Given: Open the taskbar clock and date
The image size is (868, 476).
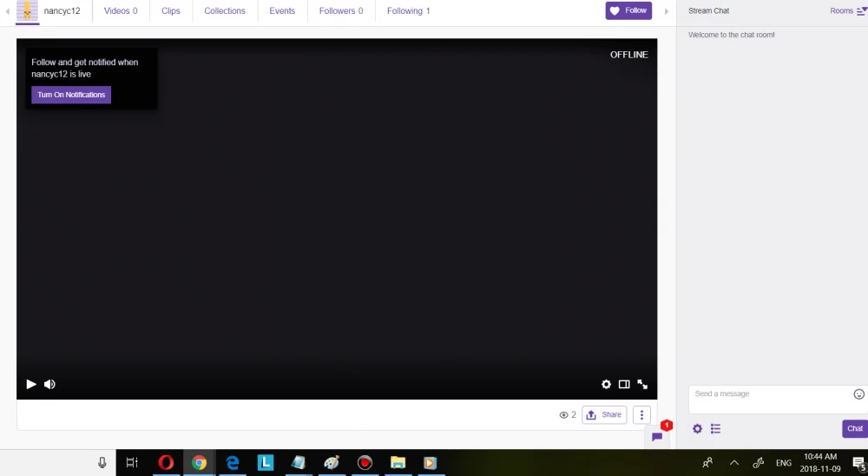Looking at the screenshot, I should 820,463.
